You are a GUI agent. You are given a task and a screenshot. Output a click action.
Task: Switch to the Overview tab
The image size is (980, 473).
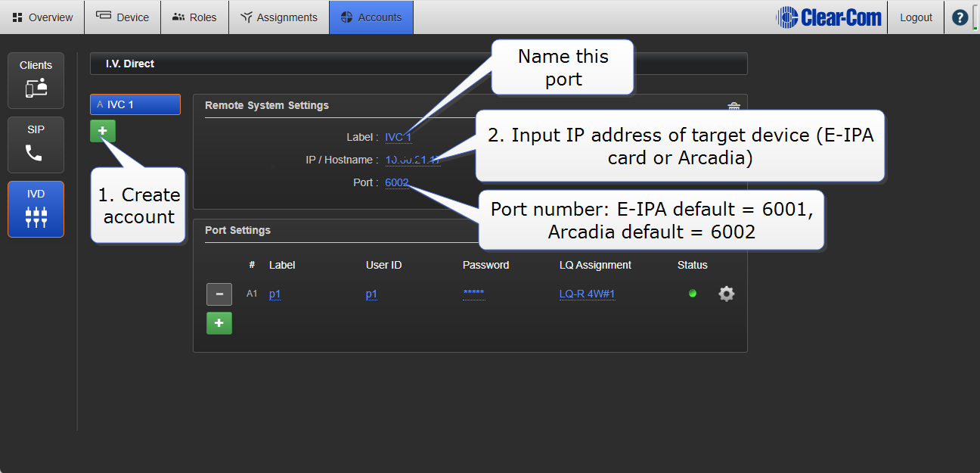[x=42, y=17]
